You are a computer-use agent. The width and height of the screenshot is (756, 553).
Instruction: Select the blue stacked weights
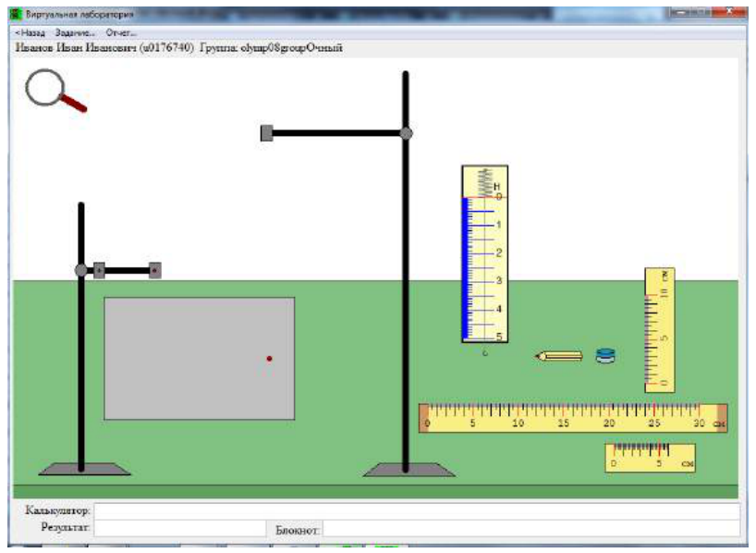coord(605,356)
